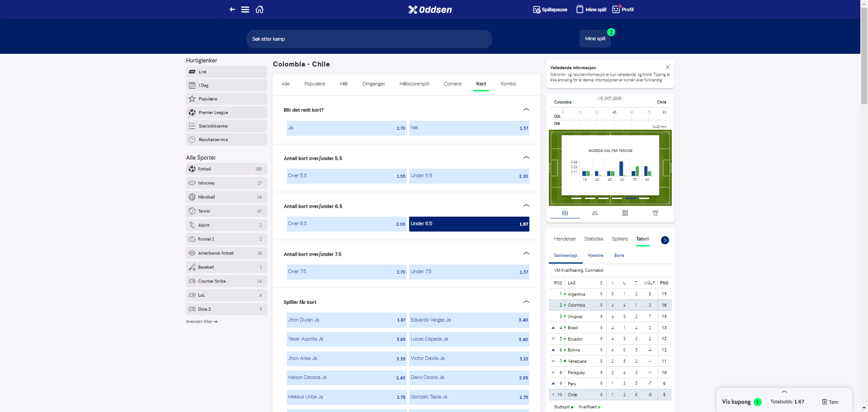The image size is (868, 412).
Task: Toggle Ja odds 2.70 for red card
Action: tap(347, 128)
